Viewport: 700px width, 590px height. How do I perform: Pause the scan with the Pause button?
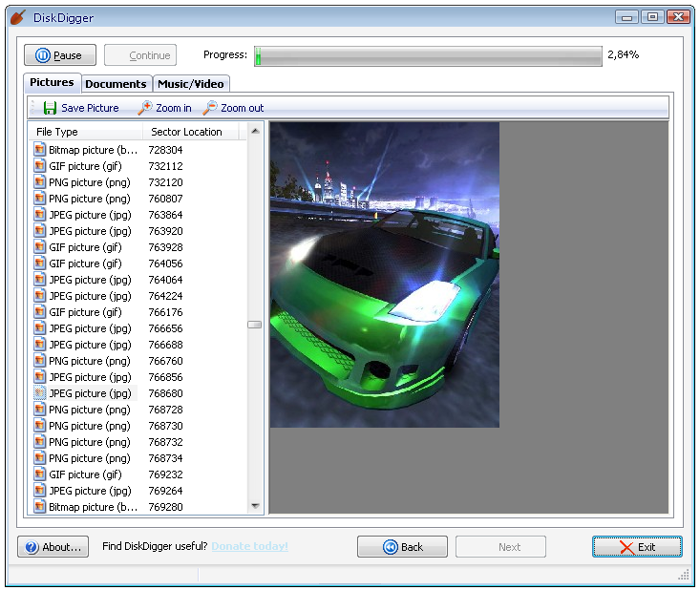(x=58, y=55)
